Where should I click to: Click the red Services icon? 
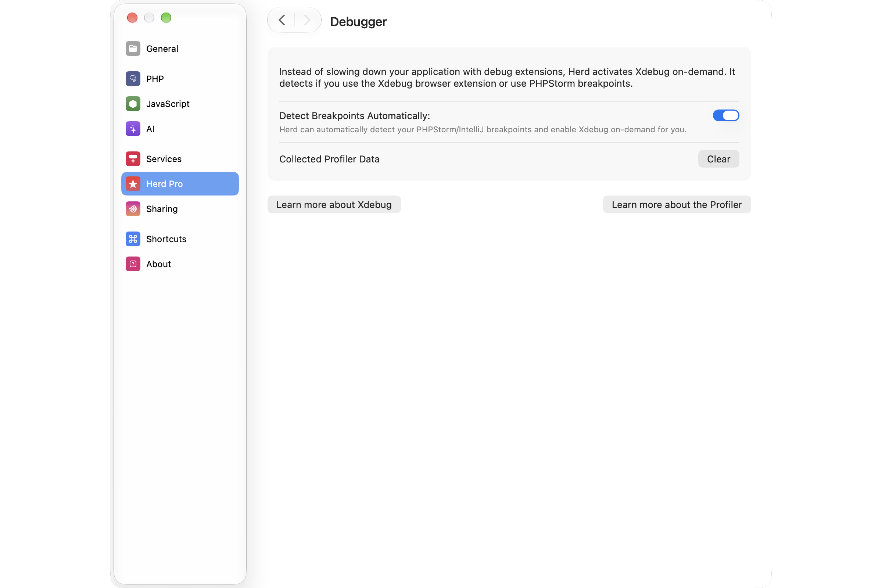pyautogui.click(x=133, y=159)
